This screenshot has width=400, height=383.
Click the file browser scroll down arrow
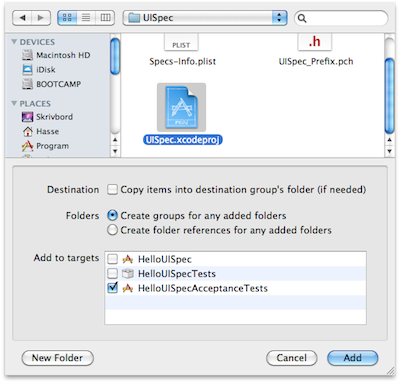coord(389,151)
